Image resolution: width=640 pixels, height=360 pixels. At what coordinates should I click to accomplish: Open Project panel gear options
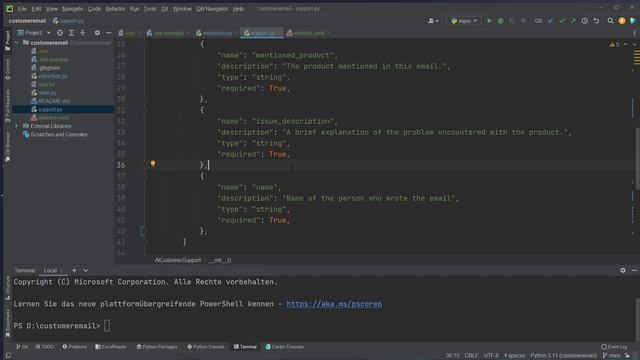click(97, 33)
